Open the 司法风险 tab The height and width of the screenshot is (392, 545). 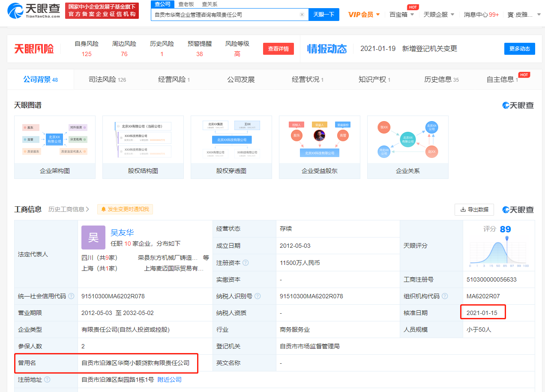[107, 80]
